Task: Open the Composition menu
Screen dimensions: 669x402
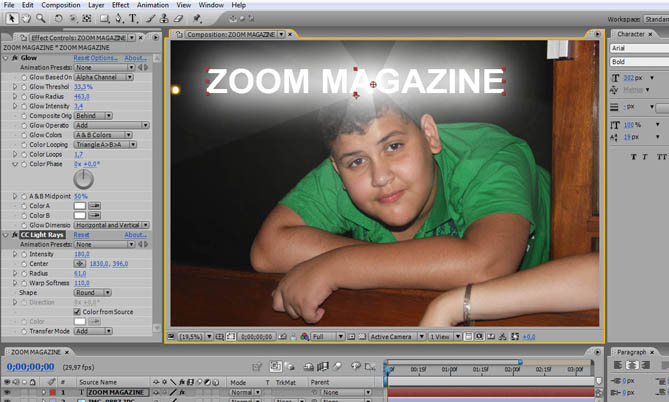Action: pyautogui.click(x=62, y=5)
